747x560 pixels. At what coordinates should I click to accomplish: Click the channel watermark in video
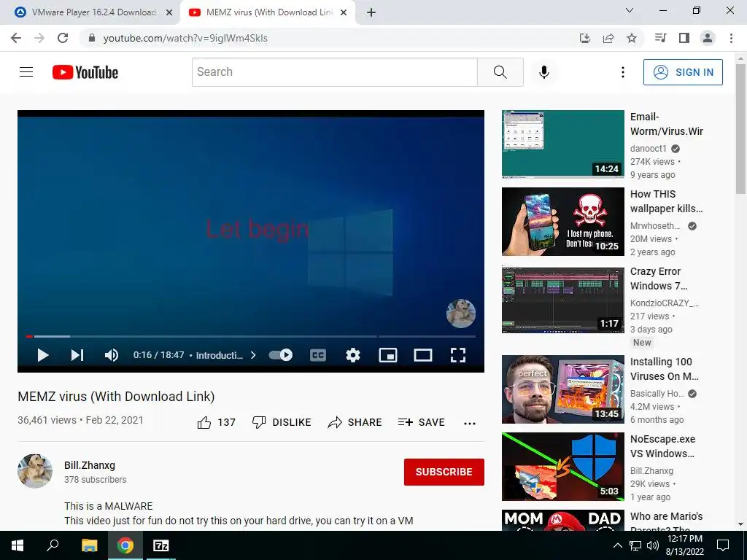461,314
